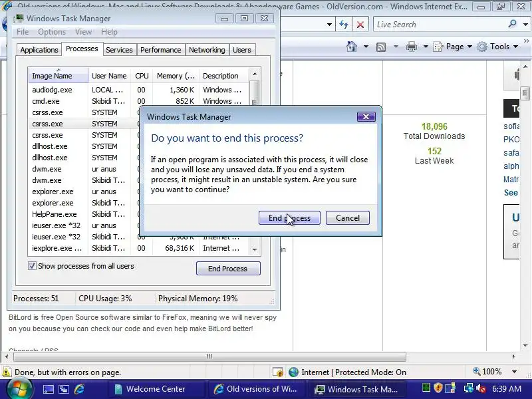Open the search provider options dropdown
Screen dimensions: 532x399
coord(525,25)
